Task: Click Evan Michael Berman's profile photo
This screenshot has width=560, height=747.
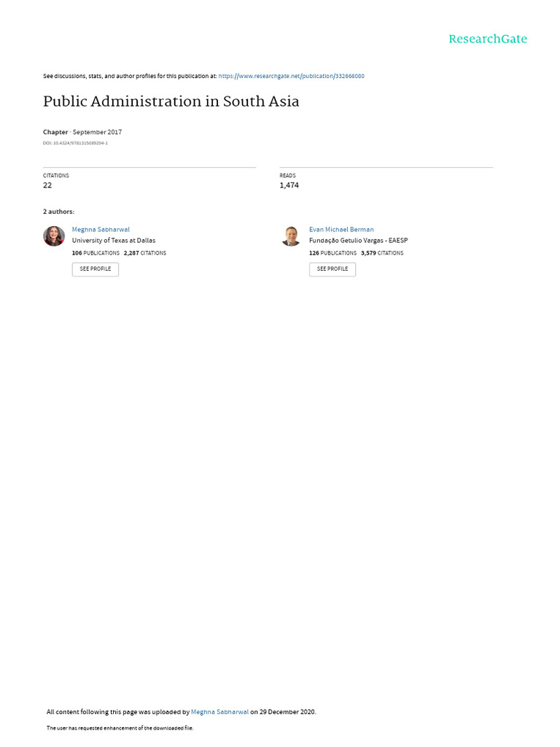Action: coord(291,236)
